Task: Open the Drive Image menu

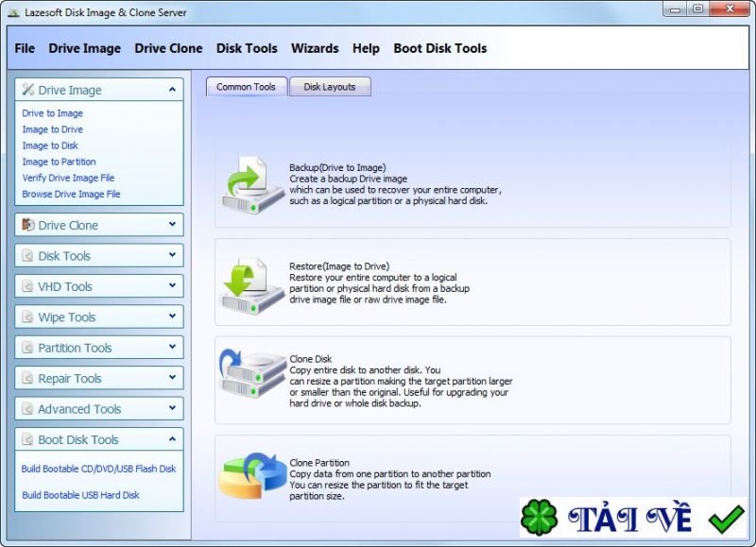Action: tap(85, 48)
